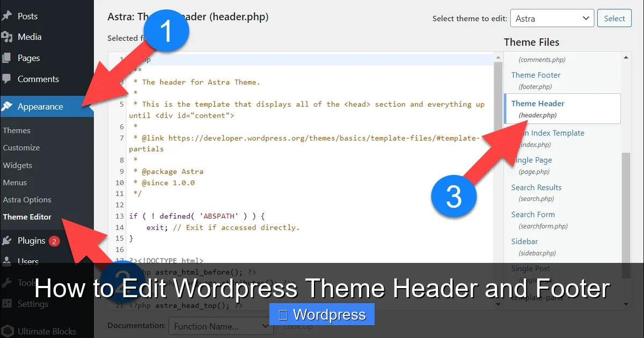Screen dimensions: 644x338
Task: Click the Ultimate Blocks menu label
Action: (x=47, y=331)
